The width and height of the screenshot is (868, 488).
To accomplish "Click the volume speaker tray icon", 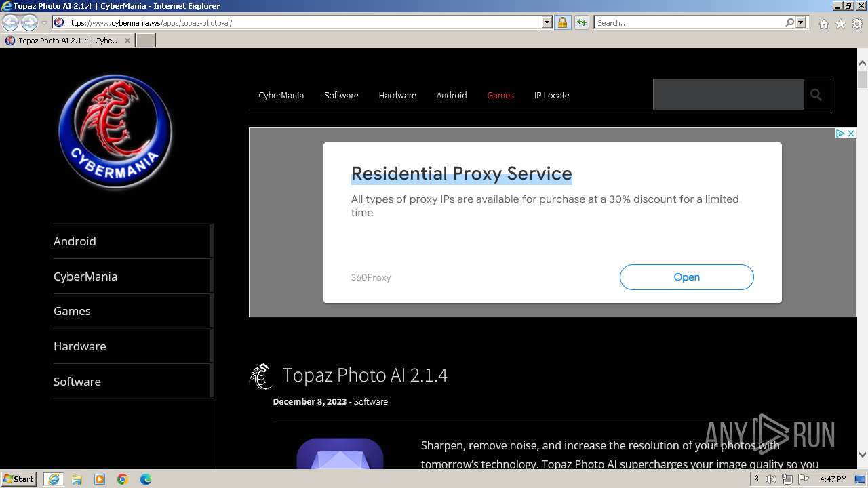I will pos(771,479).
